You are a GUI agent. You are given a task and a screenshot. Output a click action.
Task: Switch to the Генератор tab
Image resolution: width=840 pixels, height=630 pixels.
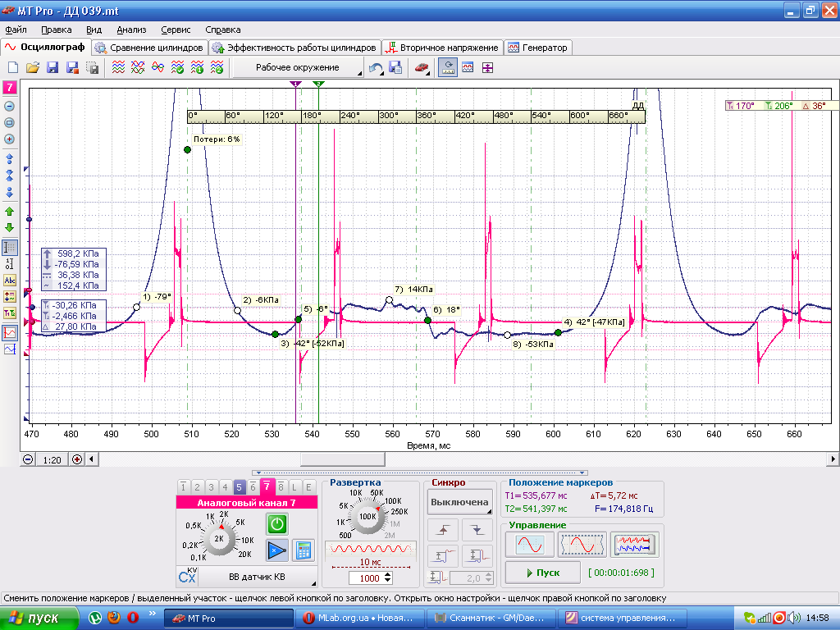pyautogui.click(x=538, y=48)
